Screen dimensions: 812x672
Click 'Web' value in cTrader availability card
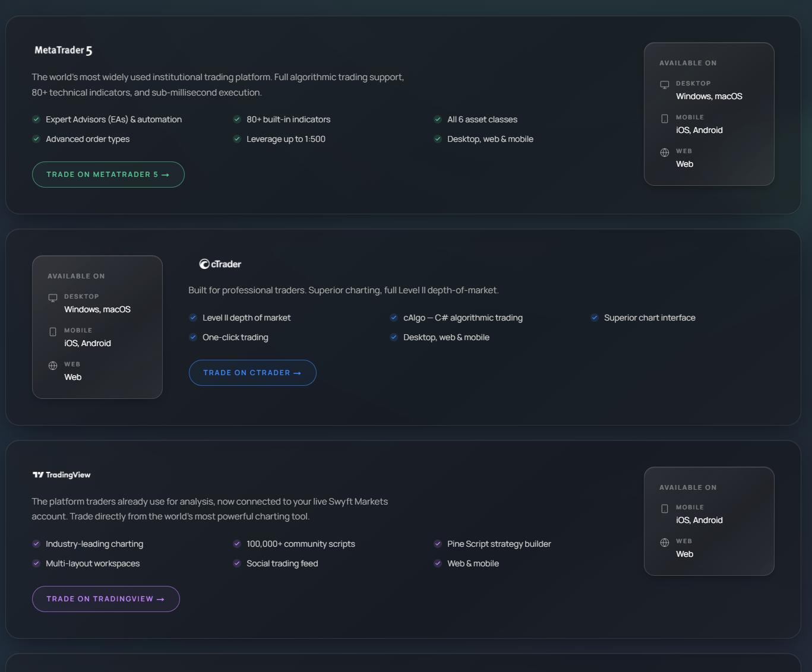[x=72, y=377]
